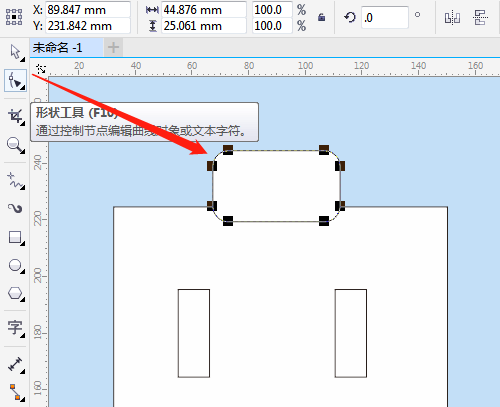Edit the object height 25.061 mm field
The height and width of the screenshot is (407, 500).
tap(204, 26)
